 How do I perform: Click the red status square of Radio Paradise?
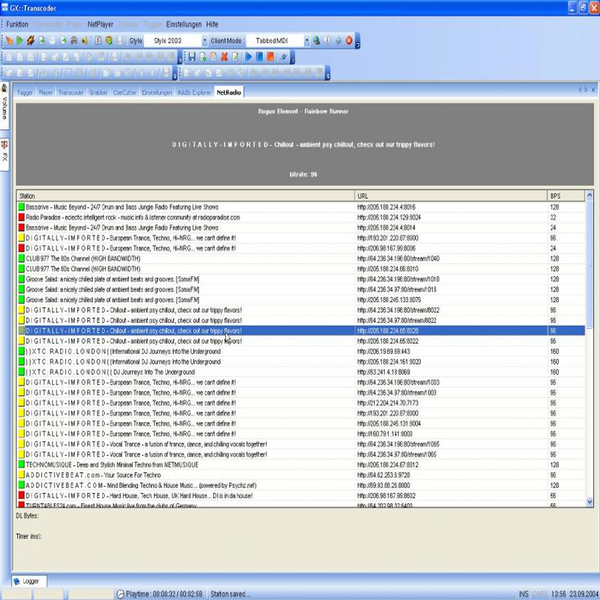pyautogui.click(x=21, y=217)
